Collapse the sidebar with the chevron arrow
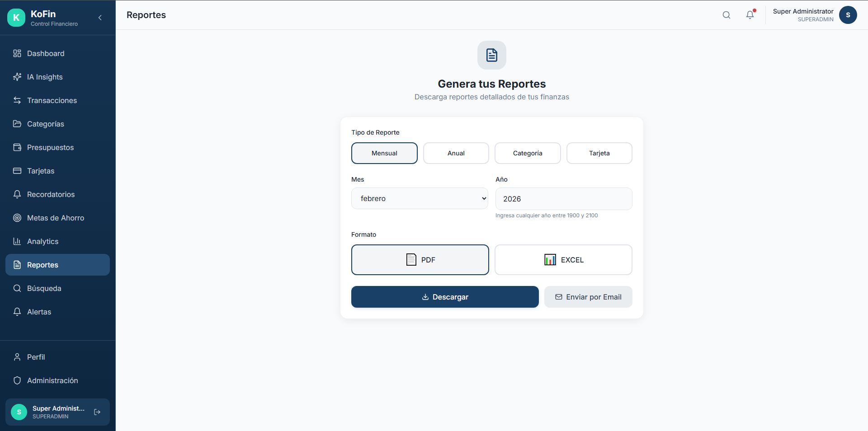The width and height of the screenshot is (868, 431). [x=100, y=18]
